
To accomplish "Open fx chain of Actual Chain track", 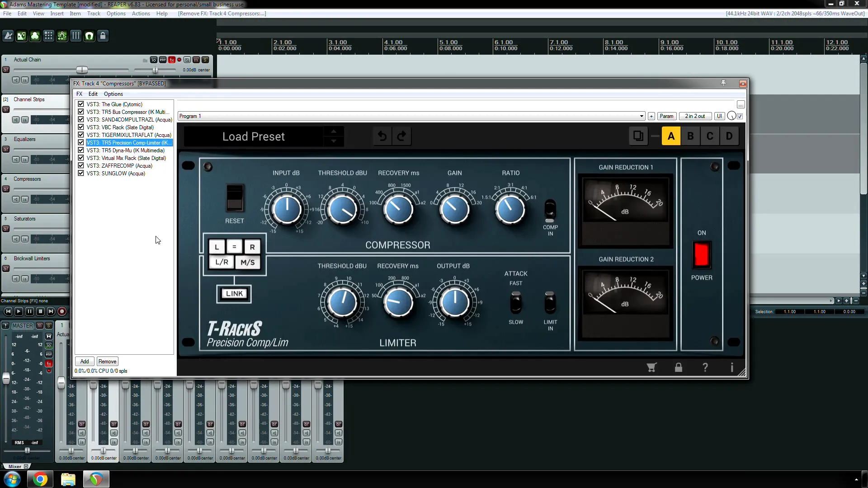I will 172,60.
